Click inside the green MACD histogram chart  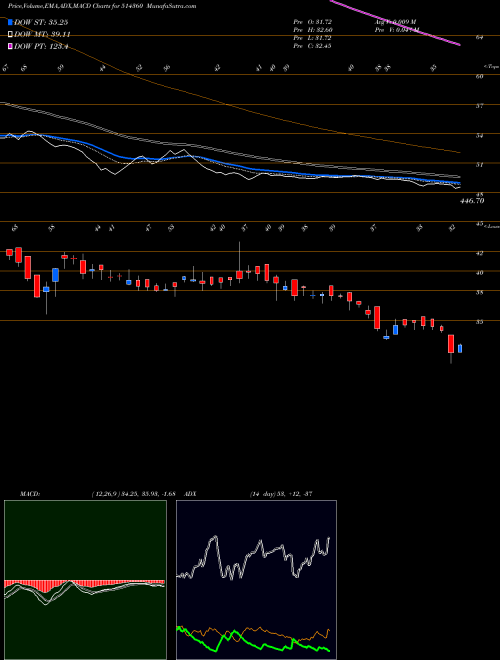tap(85, 580)
